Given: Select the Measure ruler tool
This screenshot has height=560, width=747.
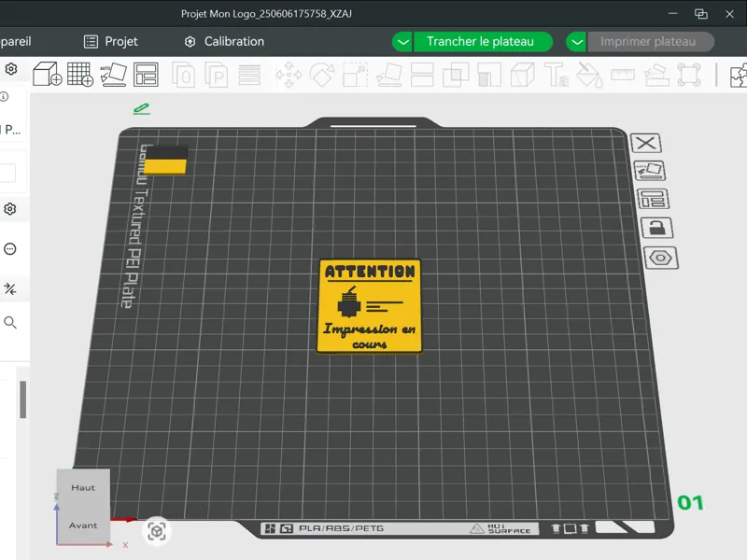Looking at the screenshot, I should pos(623,75).
